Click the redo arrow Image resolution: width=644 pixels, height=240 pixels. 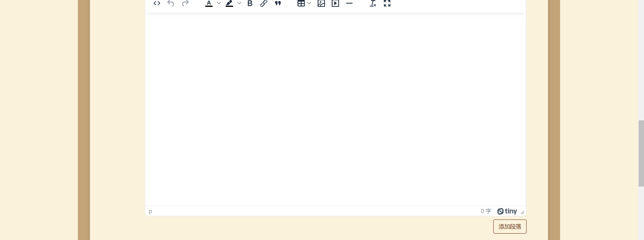(x=185, y=3)
